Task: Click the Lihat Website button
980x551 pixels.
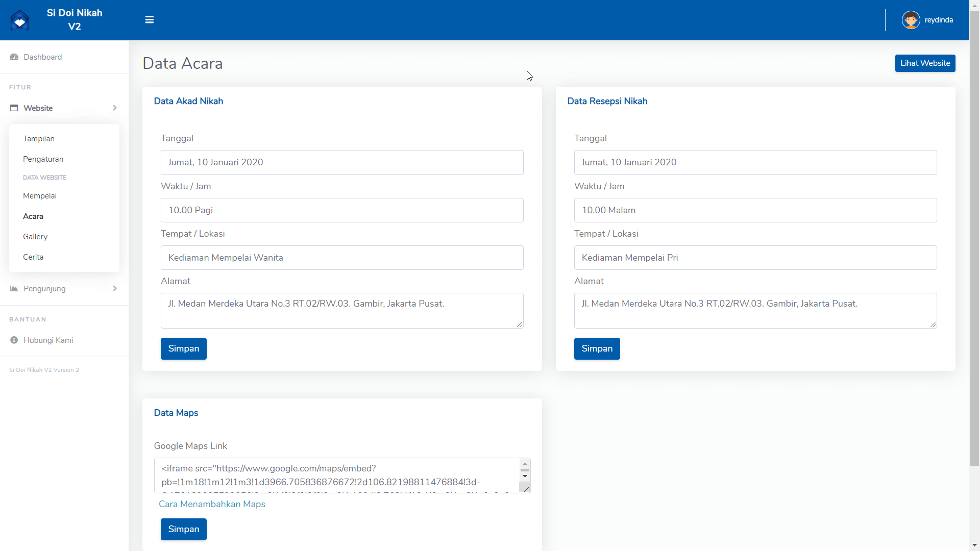Action: [x=925, y=63]
